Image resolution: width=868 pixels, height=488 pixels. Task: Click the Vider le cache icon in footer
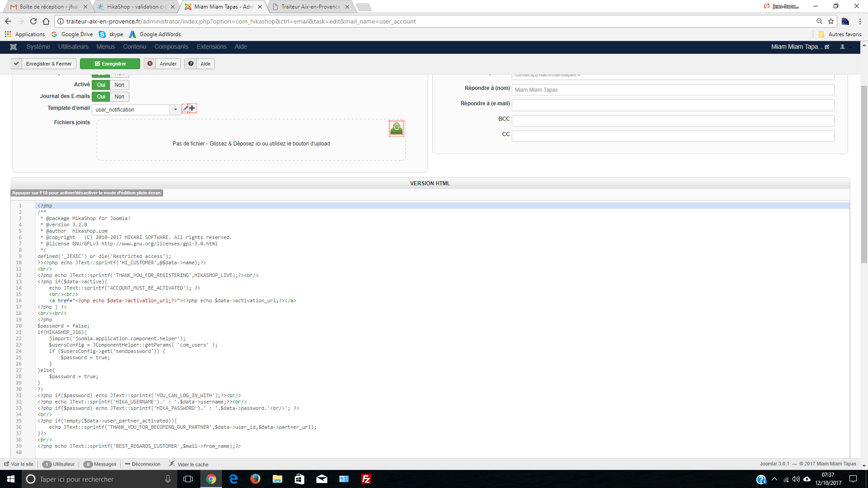click(172, 464)
